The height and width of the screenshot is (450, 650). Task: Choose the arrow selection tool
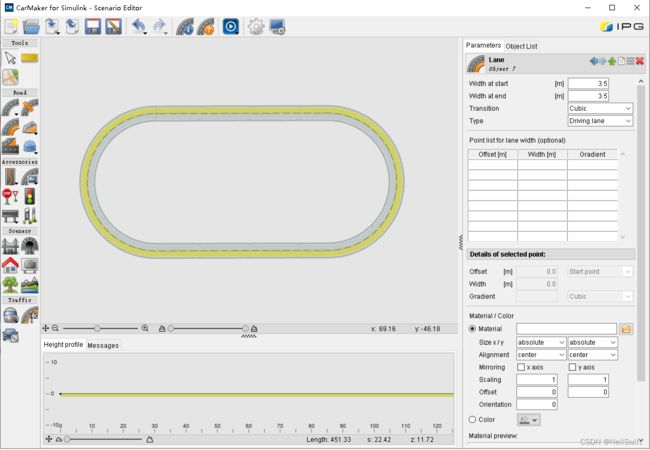coord(10,58)
